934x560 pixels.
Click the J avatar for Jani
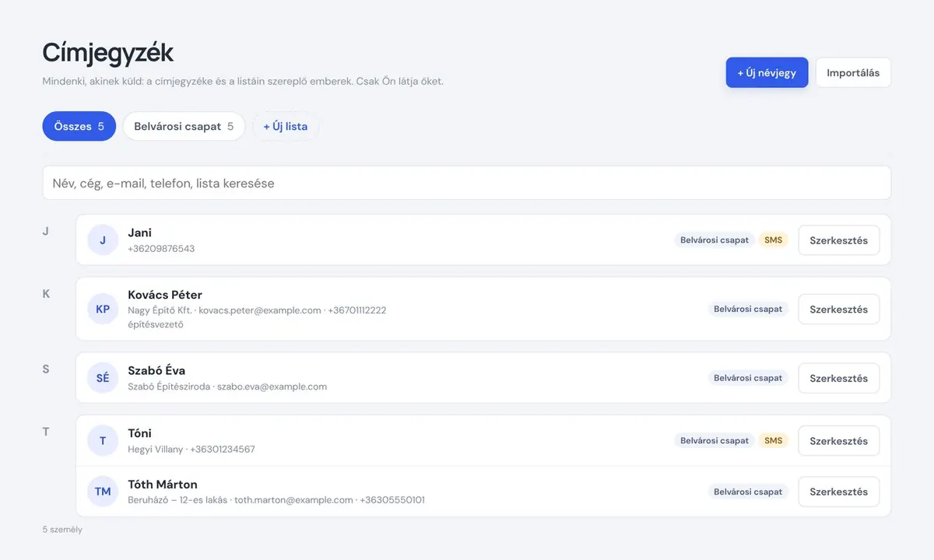pyautogui.click(x=103, y=240)
